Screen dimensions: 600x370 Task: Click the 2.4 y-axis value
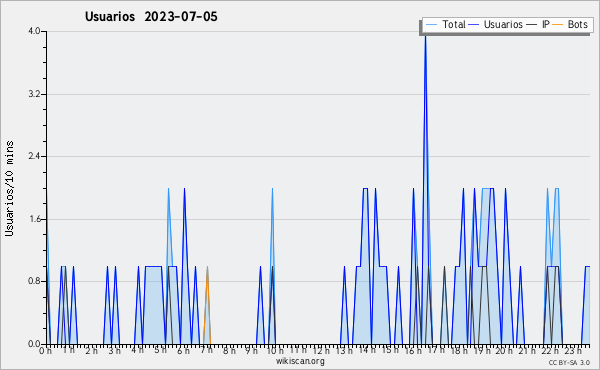tap(35, 156)
